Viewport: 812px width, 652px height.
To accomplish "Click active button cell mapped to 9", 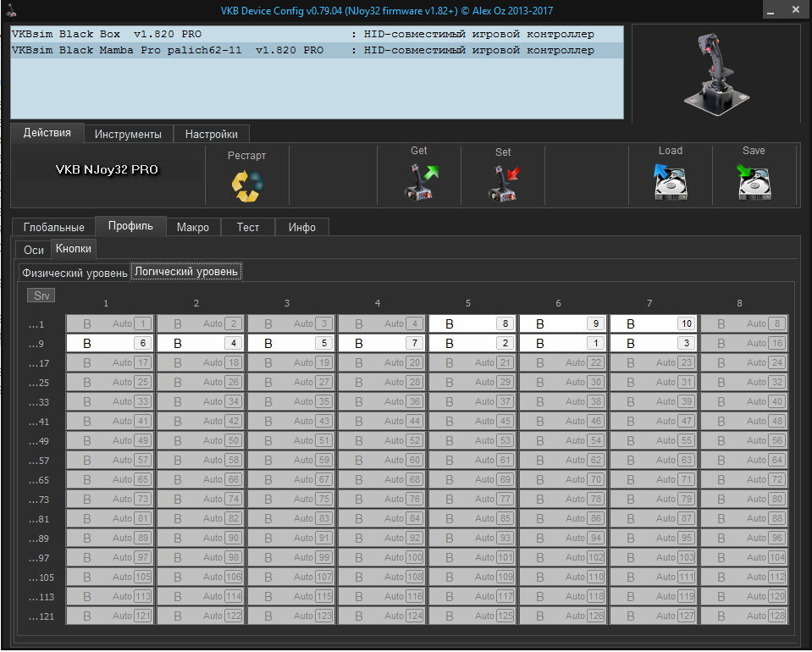I will [x=563, y=323].
